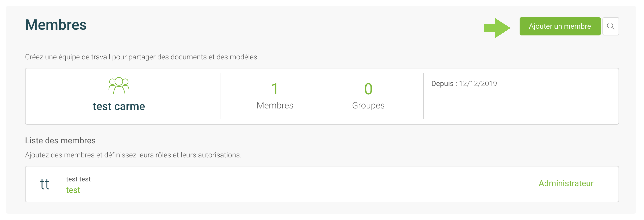
Task: Open the Administrateur role link
Action: pyautogui.click(x=566, y=183)
